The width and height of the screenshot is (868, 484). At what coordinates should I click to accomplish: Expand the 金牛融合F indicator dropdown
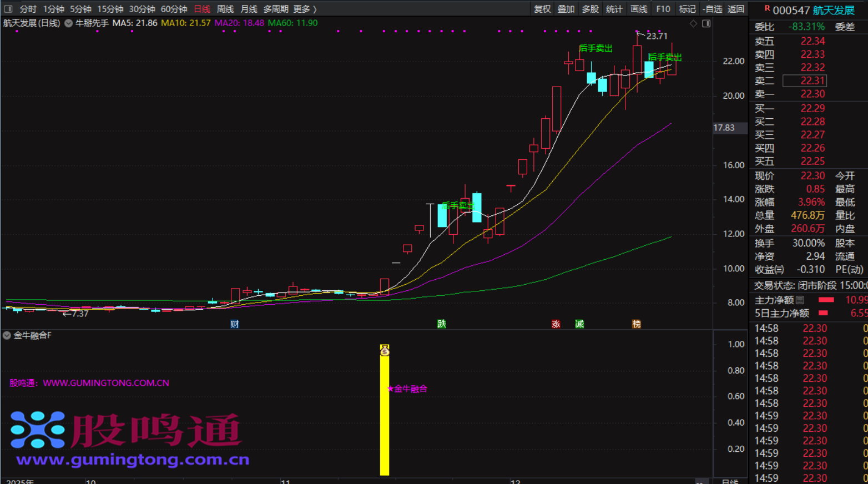7,335
